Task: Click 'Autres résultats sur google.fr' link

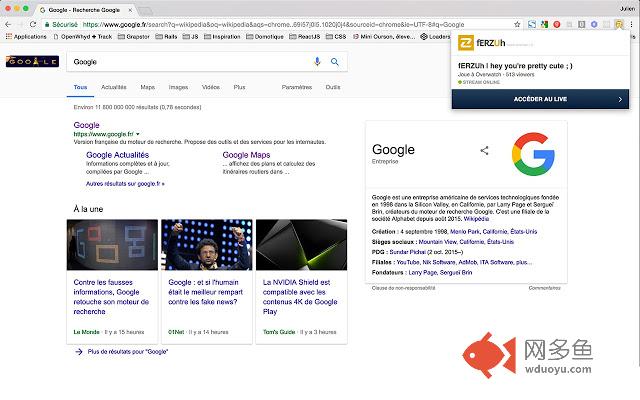Action: pyautogui.click(x=125, y=184)
